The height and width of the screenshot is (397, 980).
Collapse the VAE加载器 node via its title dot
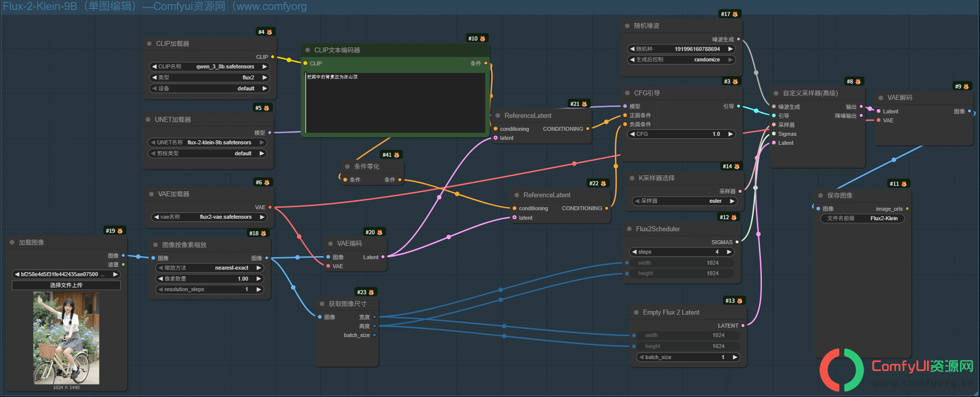click(151, 194)
